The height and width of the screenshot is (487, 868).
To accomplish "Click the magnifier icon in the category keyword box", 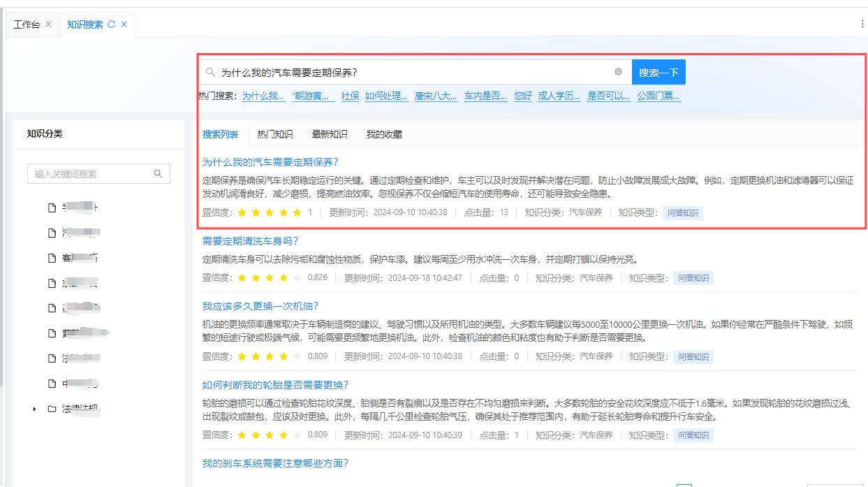I will click(x=159, y=174).
